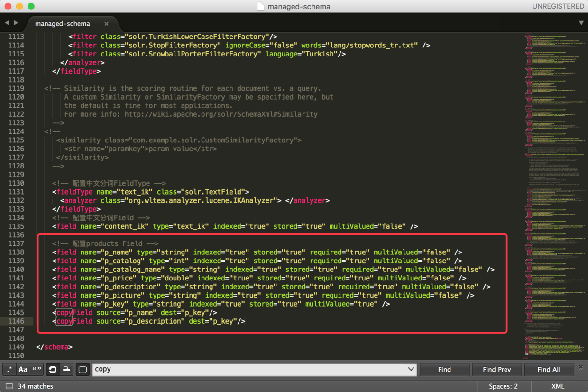588x392 pixels.
Task: Toggle wrap around search option
Action: [53, 369]
